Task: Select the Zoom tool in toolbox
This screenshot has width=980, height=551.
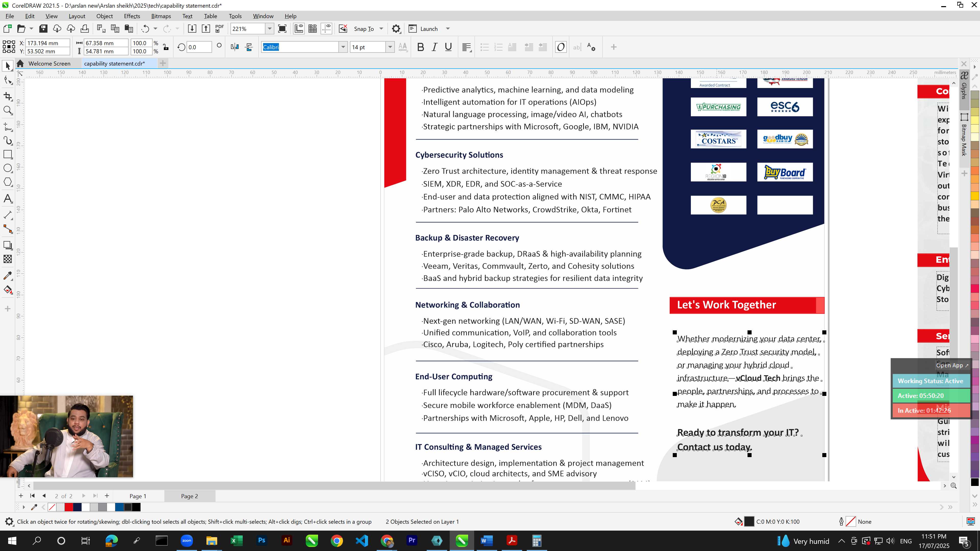Action: (x=8, y=111)
